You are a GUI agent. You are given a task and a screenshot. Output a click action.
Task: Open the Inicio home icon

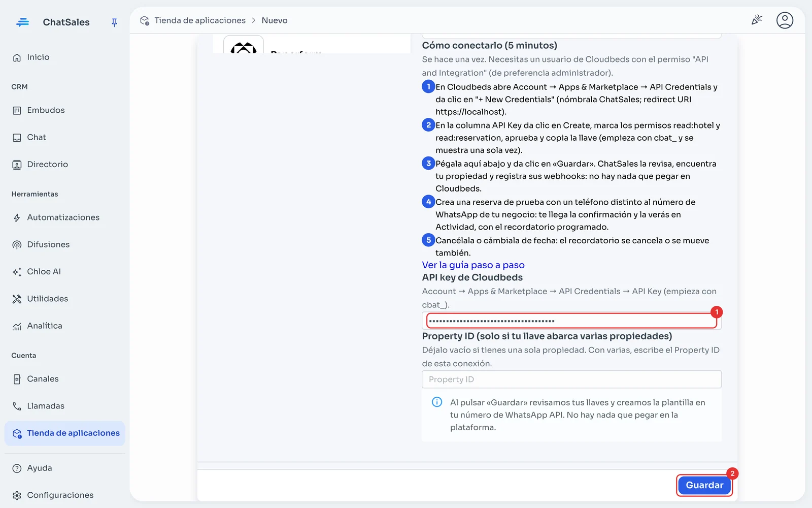(17, 57)
